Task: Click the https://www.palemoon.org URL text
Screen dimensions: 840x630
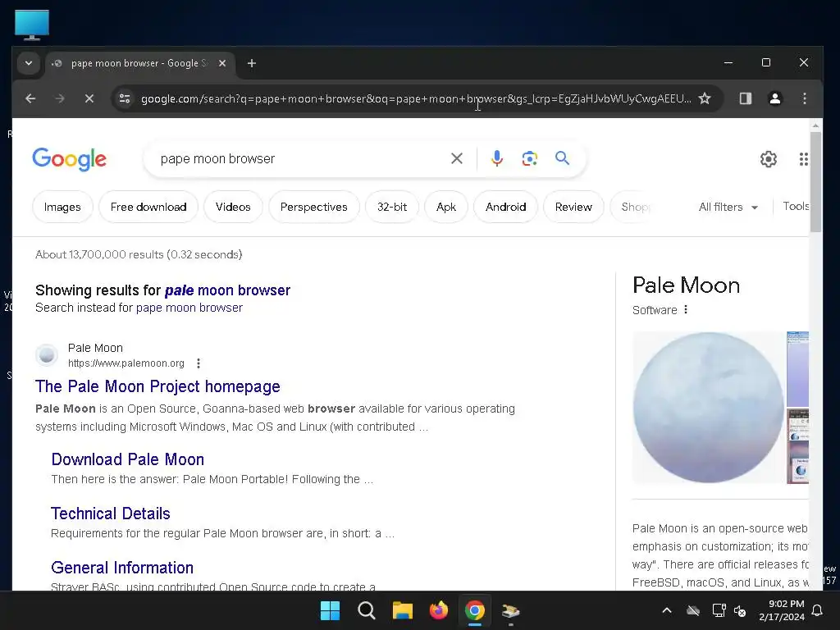Action: click(x=126, y=363)
